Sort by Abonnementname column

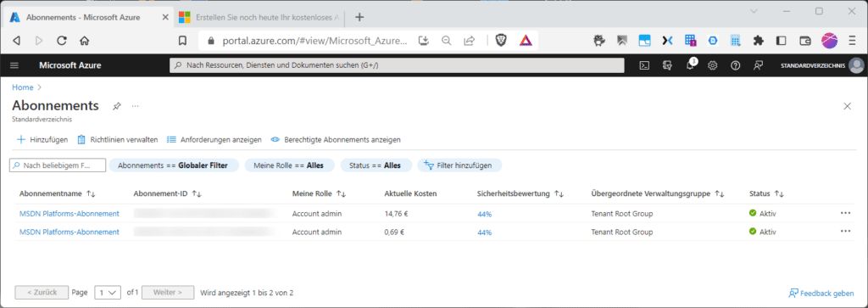click(x=58, y=194)
